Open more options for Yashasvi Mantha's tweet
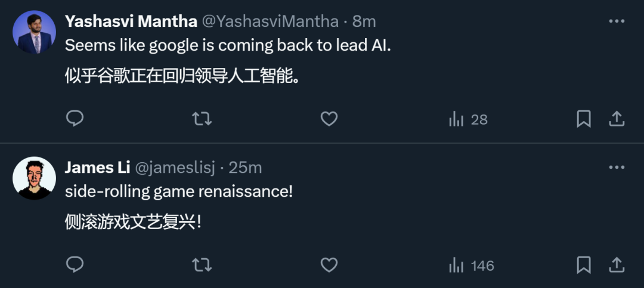644x288 pixels. click(617, 21)
